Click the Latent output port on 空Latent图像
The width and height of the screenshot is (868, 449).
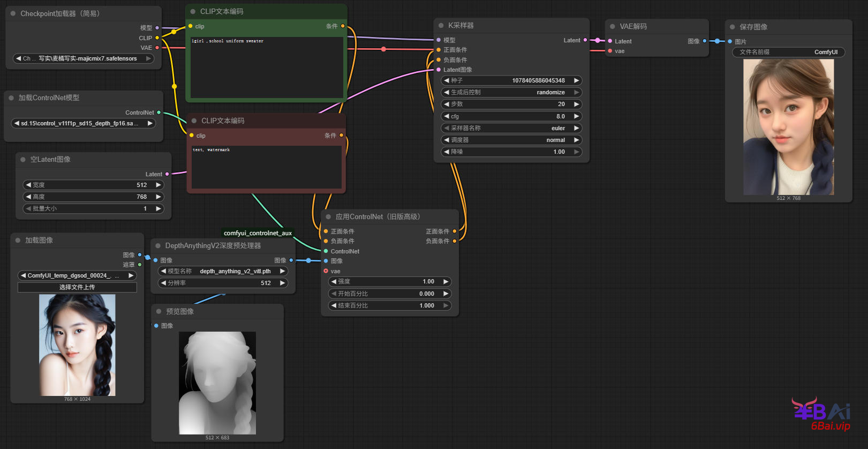[x=167, y=174]
